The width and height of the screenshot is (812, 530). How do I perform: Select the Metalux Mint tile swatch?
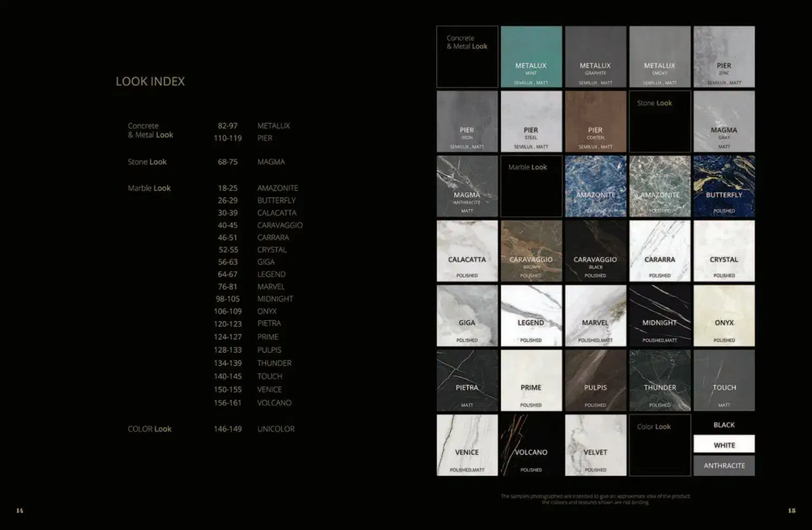coord(531,57)
